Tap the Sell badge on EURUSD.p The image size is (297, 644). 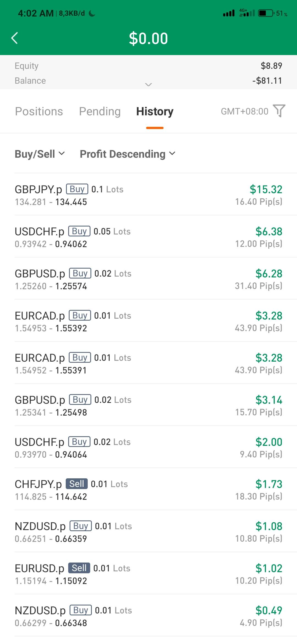tap(79, 568)
